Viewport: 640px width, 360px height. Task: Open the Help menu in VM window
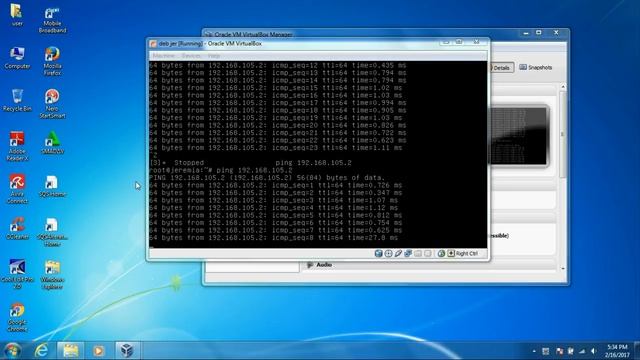point(214,56)
